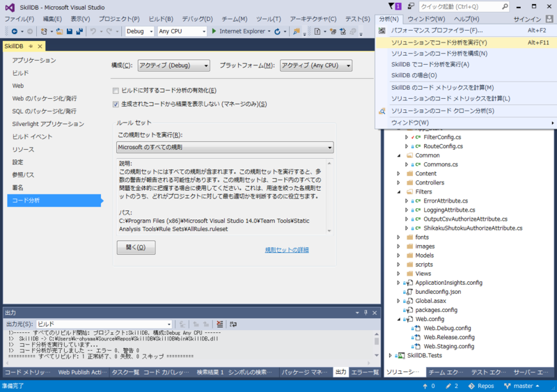Screen dimensions: 557x392
Task: Switch to the タスク一覧 tab
Action: [x=125, y=372]
